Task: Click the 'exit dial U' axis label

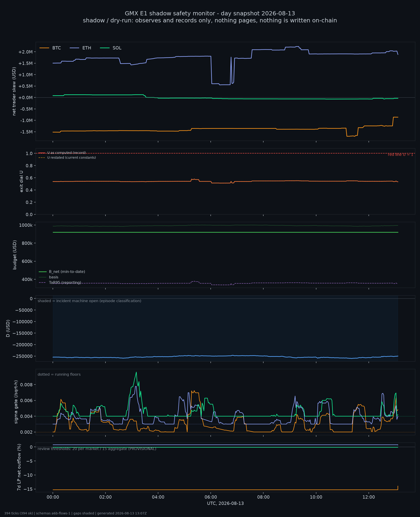Action: [x=21, y=181]
